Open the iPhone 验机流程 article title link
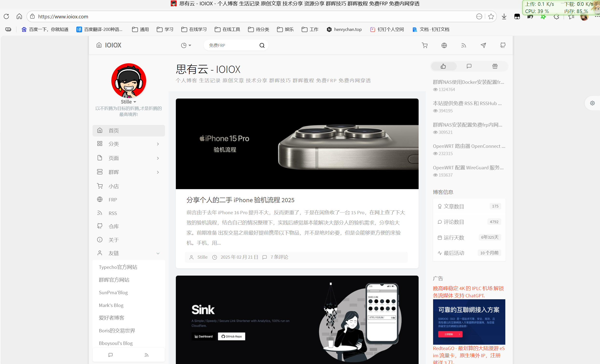Screen dimensions: 600x364 240,200
